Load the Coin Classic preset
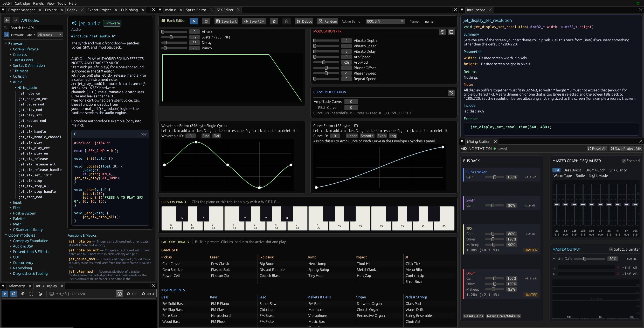 tap(172, 264)
